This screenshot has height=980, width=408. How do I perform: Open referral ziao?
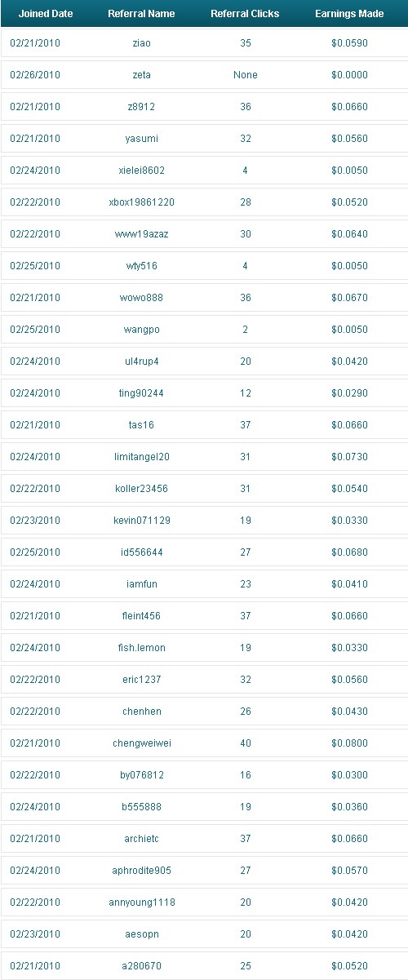pyautogui.click(x=141, y=42)
